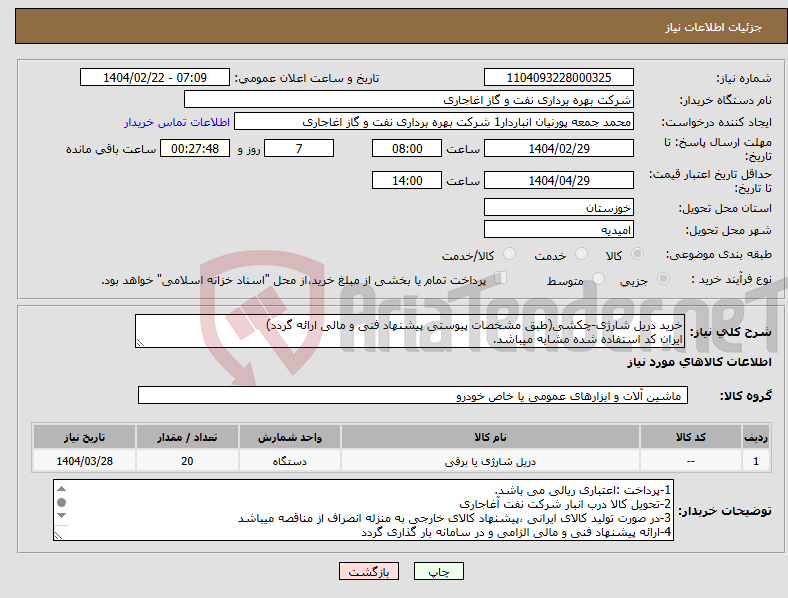Click the buyer notes line about تحویل کالا
788x598 pixels.
(565, 504)
